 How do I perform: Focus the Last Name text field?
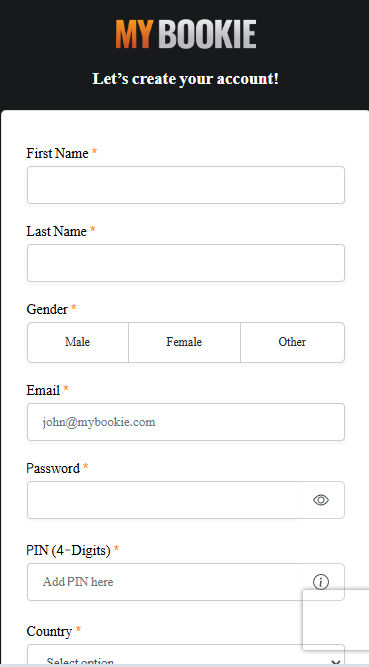pyautogui.click(x=186, y=263)
